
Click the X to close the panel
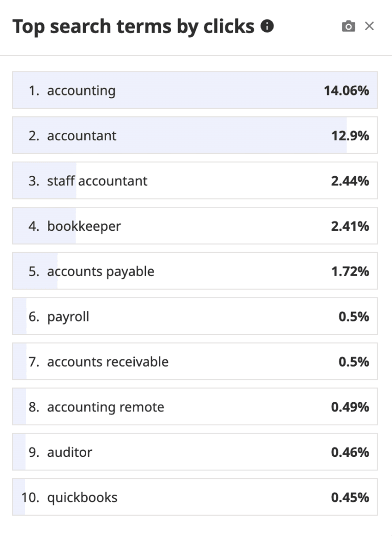[x=370, y=26]
